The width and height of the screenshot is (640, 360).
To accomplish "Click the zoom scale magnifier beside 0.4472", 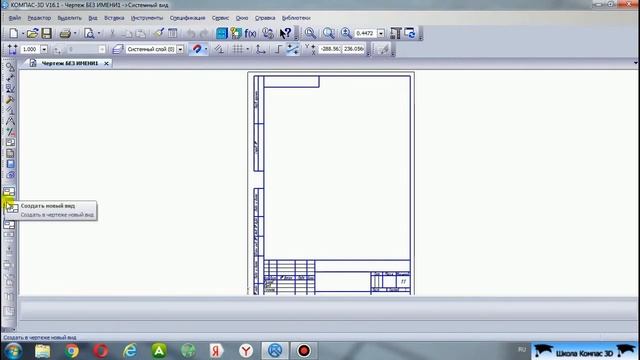I will click(346, 33).
